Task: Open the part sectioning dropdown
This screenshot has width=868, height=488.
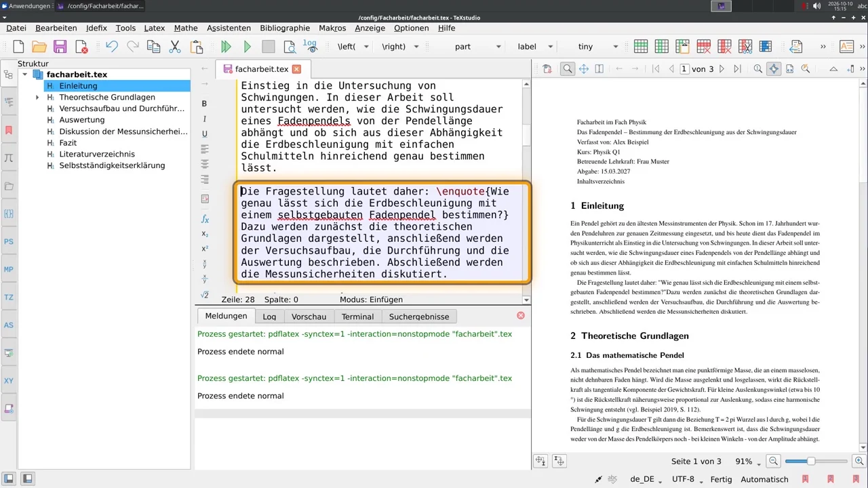Action: click(x=498, y=47)
